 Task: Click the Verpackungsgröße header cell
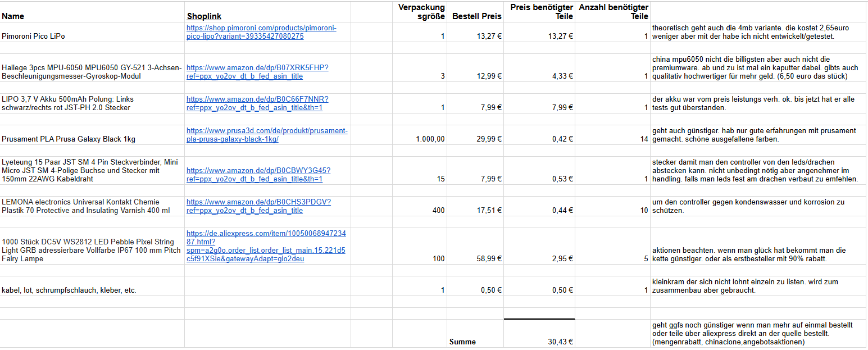point(420,12)
